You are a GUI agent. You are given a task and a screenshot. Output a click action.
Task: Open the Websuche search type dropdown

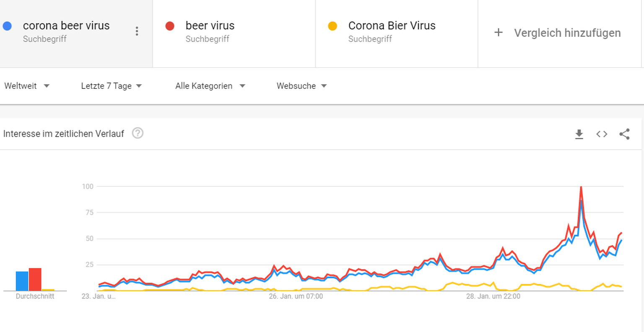pyautogui.click(x=301, y=86)
